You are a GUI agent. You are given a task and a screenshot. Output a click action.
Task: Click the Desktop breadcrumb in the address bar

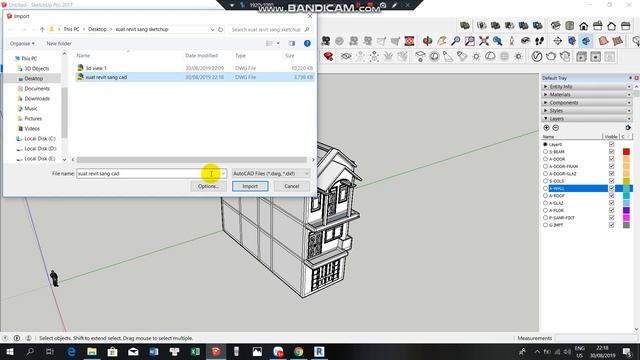pos(97,29)
